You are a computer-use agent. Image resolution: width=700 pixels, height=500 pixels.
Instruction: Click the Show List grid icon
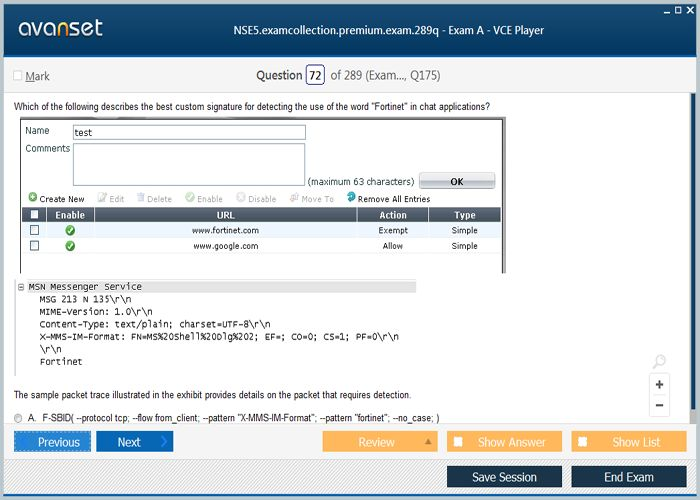(x=583, y=442)
